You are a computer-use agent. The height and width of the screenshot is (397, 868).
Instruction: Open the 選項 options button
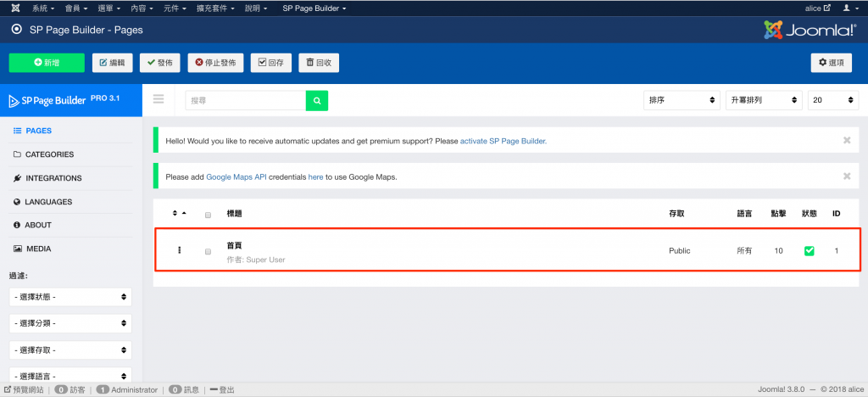pos(831,63)
